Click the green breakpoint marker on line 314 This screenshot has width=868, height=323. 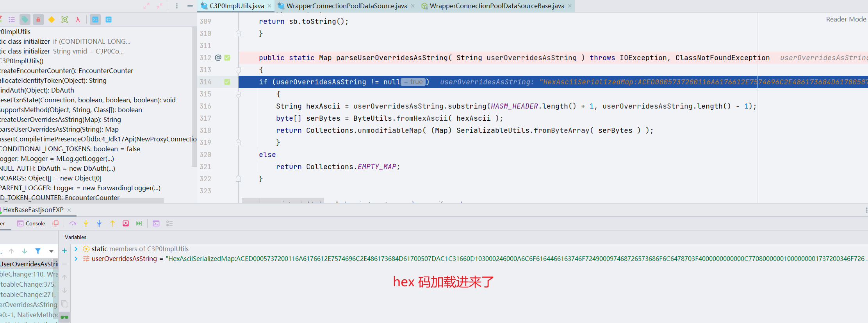pos(227,82)
